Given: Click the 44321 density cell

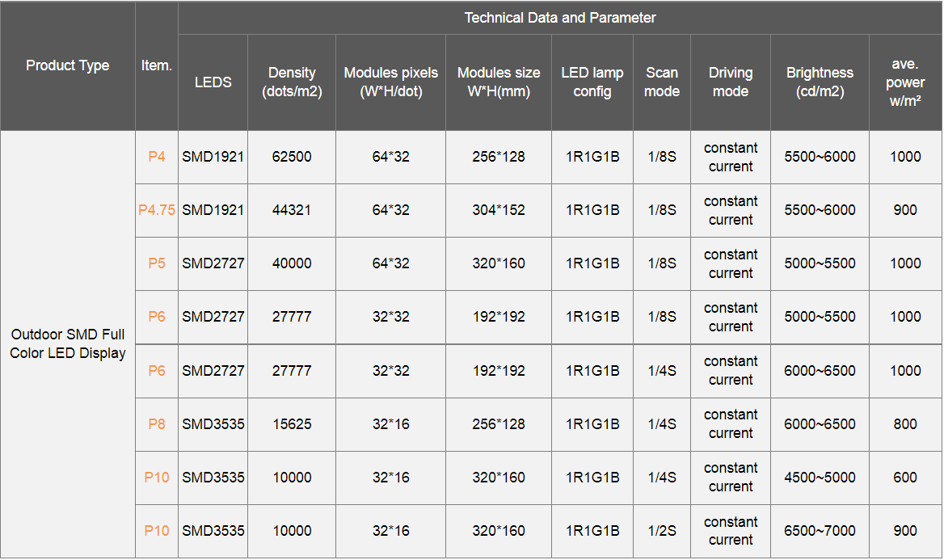Looking at the screenshot, I should pos(292,210).
